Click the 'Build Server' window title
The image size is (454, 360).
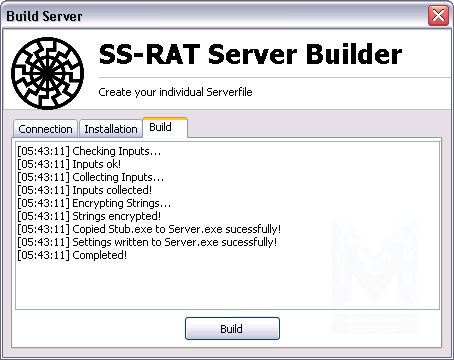44,16
